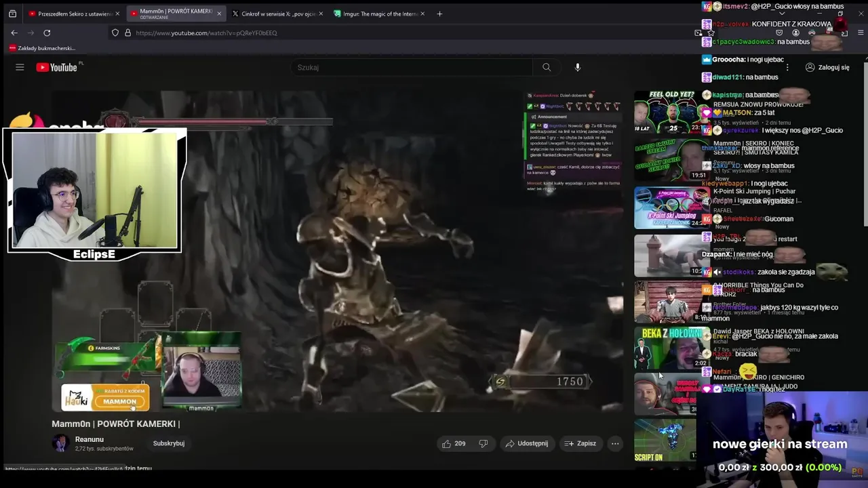Image resolution: width=868 pixels, height=488 pixels.
Task: Open a new browser tab with plus
Action: (439, 14)
